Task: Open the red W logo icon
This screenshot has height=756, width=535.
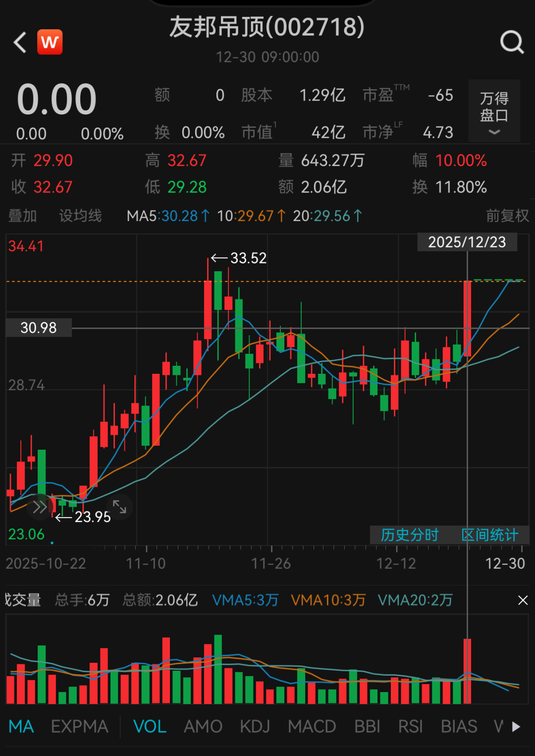Action: coord(50,42)
